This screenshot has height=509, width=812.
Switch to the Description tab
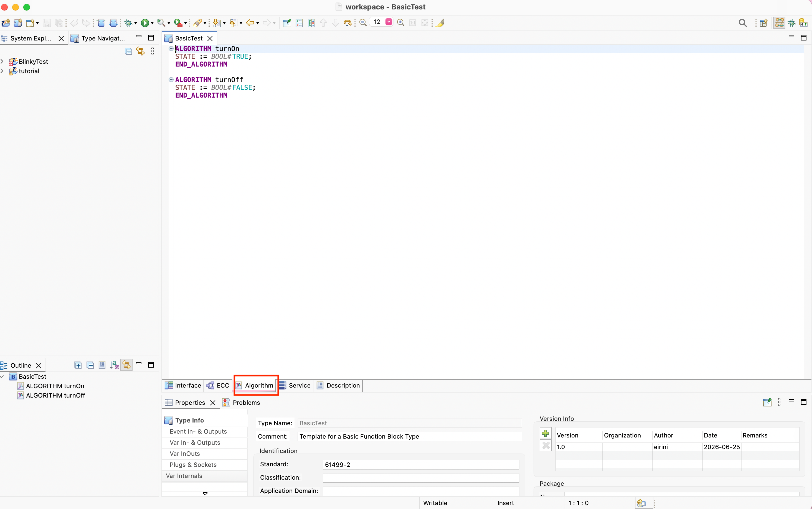point(338,385)
